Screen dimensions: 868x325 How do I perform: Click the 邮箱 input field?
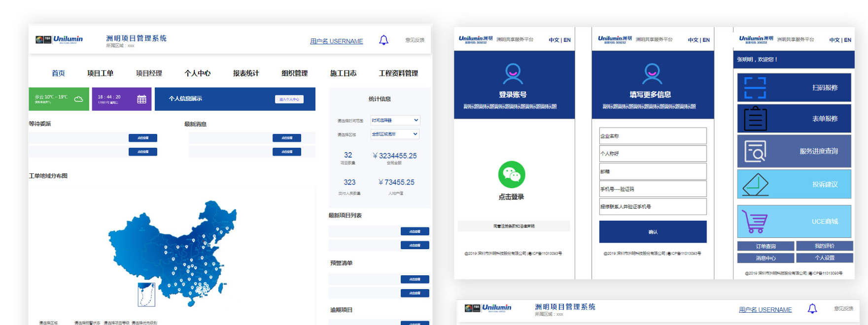click(653, 171)
